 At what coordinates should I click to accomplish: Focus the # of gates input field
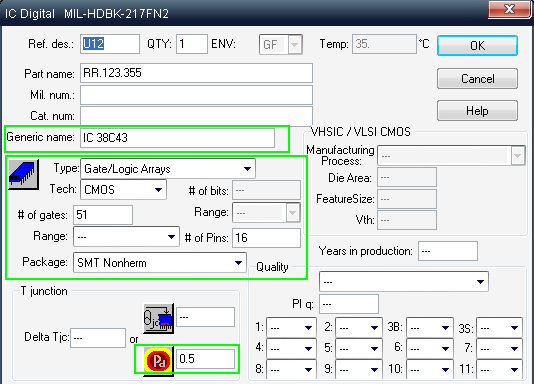pyautogui.click(x=103, y=215)
